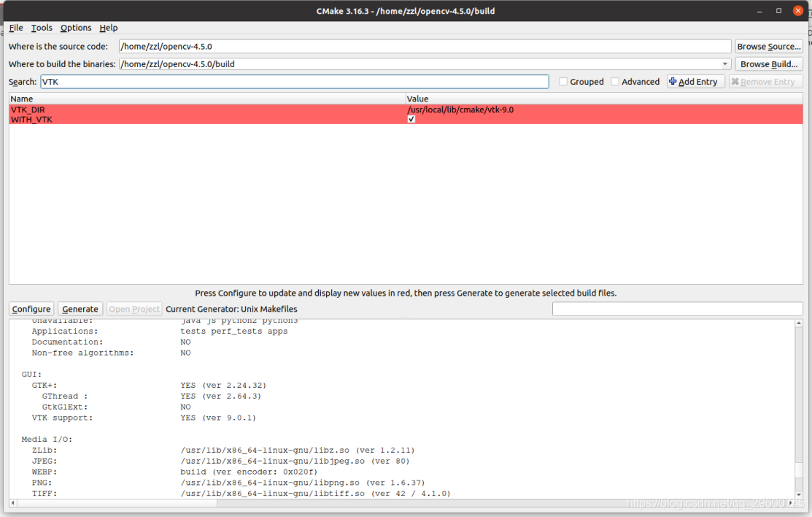This screenshot has width=812, height=517.
Task: Focus the Search field containing VTK
Action: 295,82
